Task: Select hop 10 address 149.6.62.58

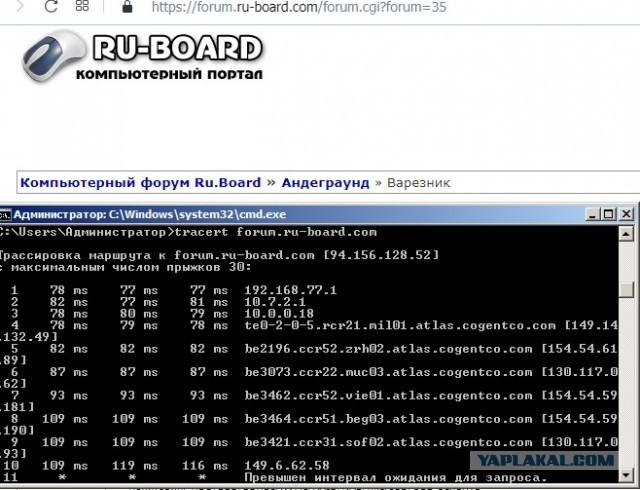Action: click(x=287, y=466)
